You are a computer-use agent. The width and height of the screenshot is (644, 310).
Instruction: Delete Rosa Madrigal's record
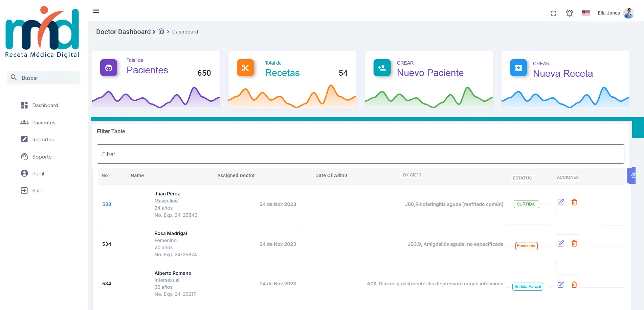point(574,243)
